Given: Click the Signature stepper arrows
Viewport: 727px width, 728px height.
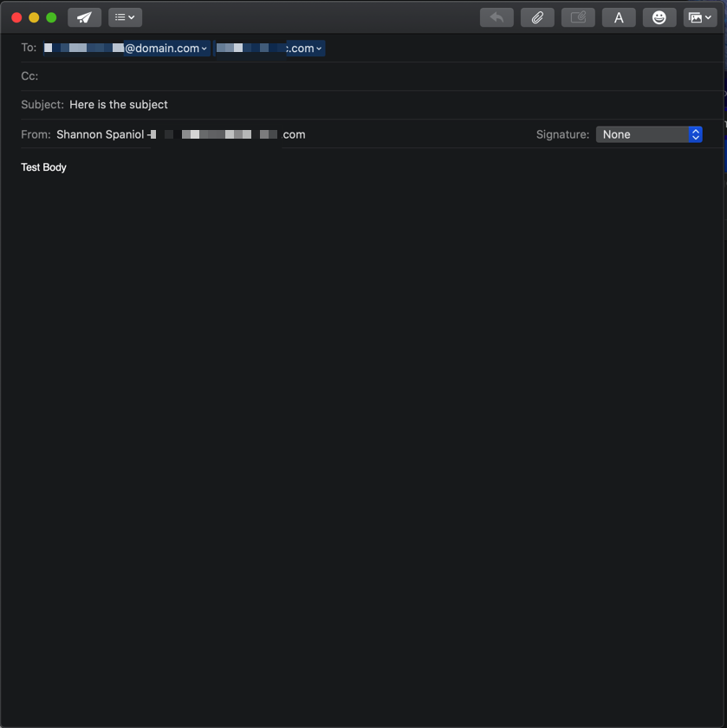Looking at the screenshot, I should 695,134.
